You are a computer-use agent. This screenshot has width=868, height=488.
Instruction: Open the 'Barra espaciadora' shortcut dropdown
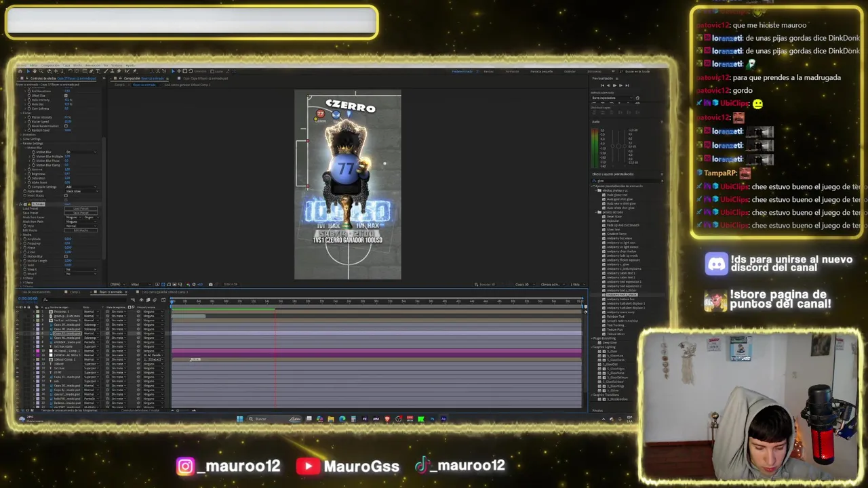click(612, 98)
